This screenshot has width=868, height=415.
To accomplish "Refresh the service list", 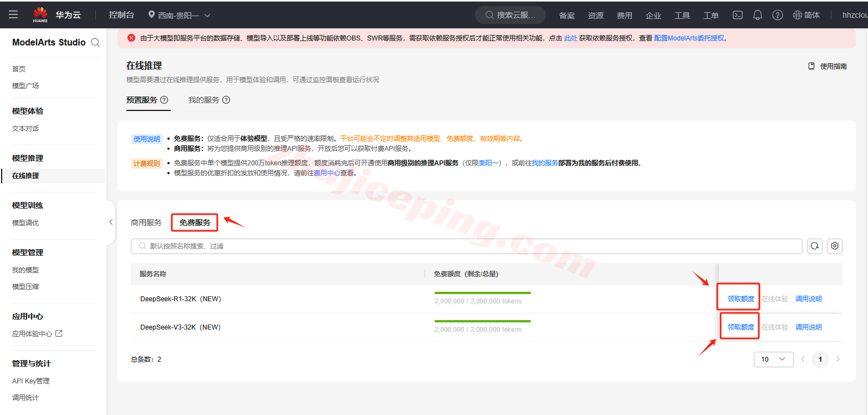I will [x=815, y=246].
